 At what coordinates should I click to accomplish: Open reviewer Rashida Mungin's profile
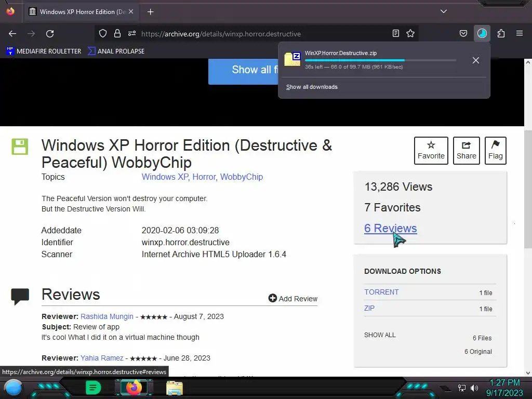tap(107, 316)
